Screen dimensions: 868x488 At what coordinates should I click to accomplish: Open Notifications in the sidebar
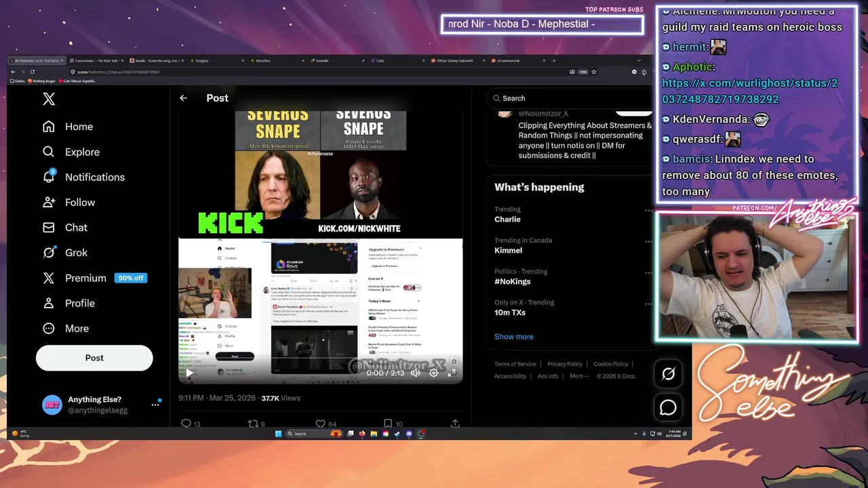point(83,177)
